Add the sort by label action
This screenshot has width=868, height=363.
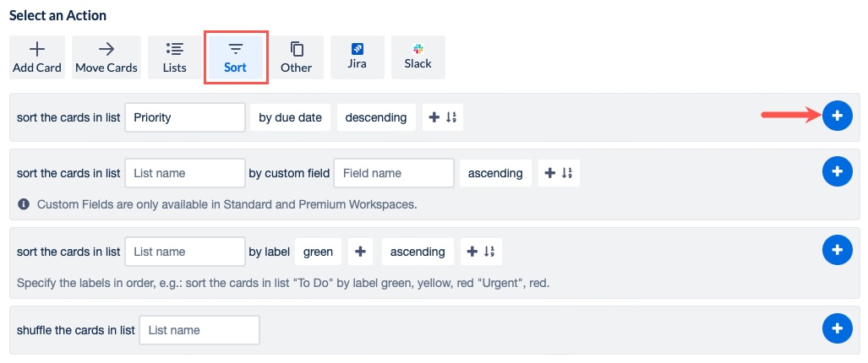(x=837, y=250)
